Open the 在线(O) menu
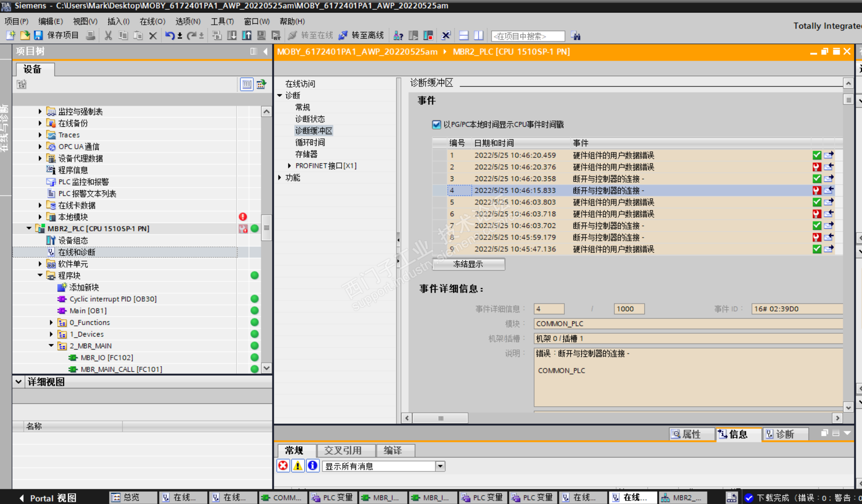The image size is (862, 504). (x=152, y=21)
